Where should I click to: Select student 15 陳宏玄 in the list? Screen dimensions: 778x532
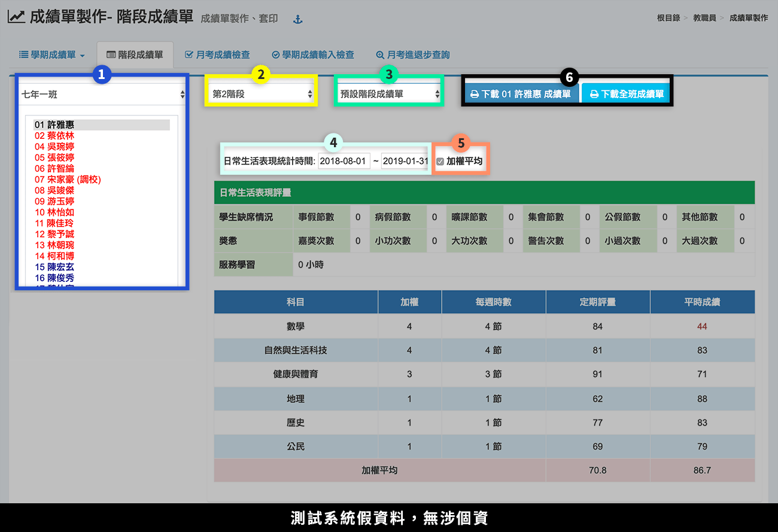tap(54, 267)
